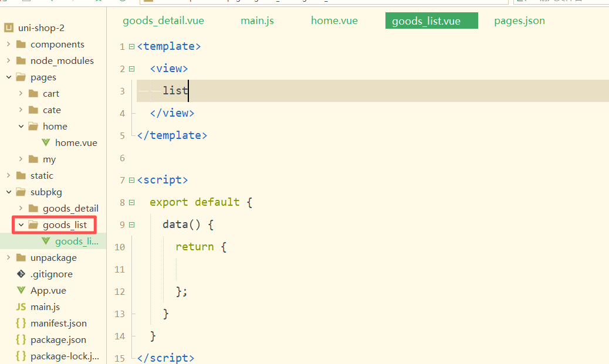Screen dimensions: 609x364
Task: Switch to the home.vue tab
Action: pos(334,21)
